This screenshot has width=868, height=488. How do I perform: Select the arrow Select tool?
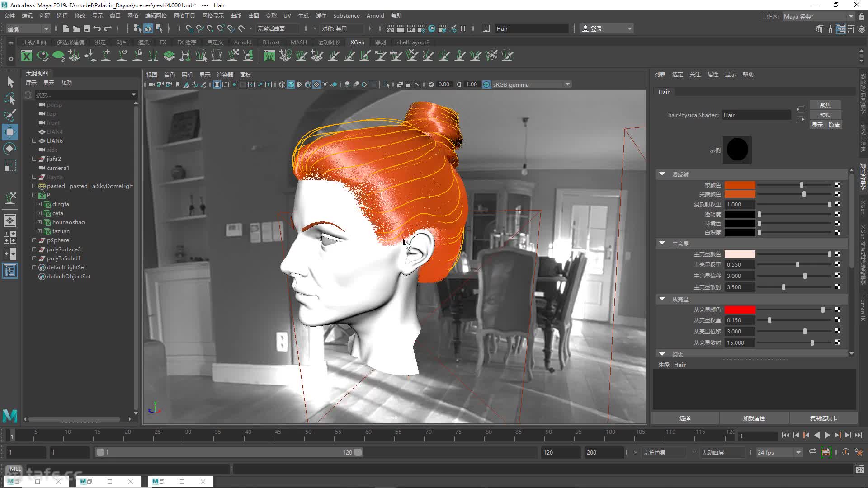(10, 82)
